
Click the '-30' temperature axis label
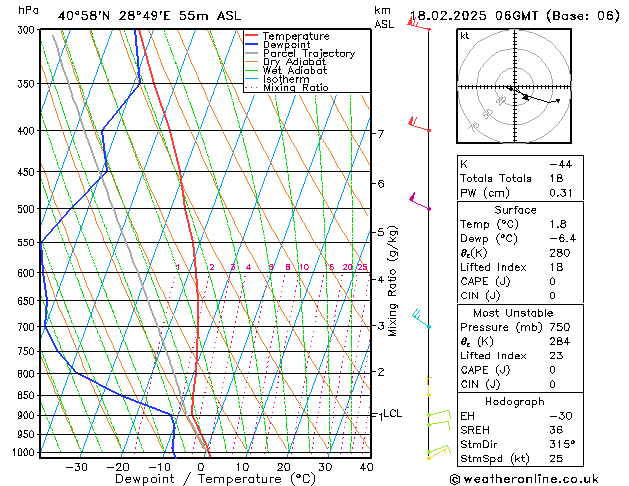(x=76, y=467)
